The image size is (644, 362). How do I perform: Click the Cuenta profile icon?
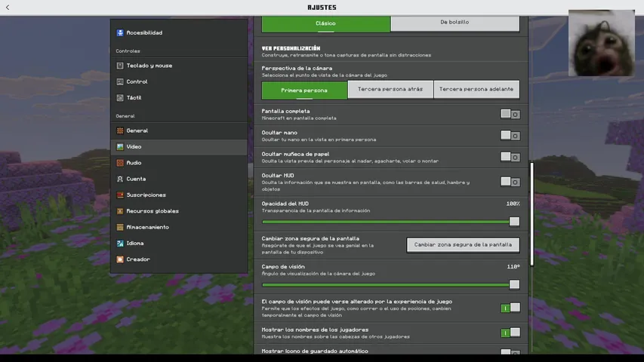[x=120, y=179]
